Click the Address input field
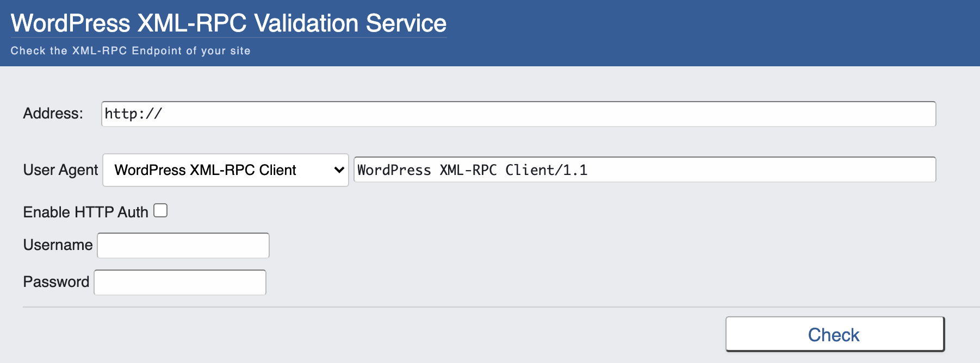Screen dimensions: 980x363 pos(518,114)
